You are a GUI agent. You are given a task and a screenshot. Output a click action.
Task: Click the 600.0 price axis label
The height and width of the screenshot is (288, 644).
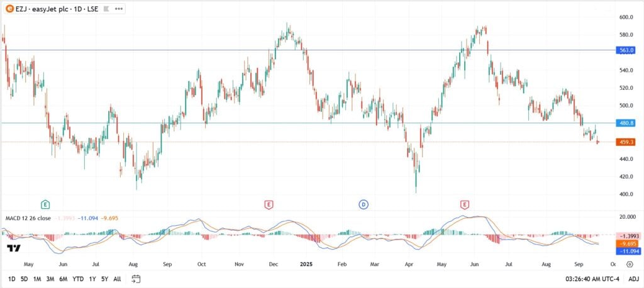click(628, 17)
